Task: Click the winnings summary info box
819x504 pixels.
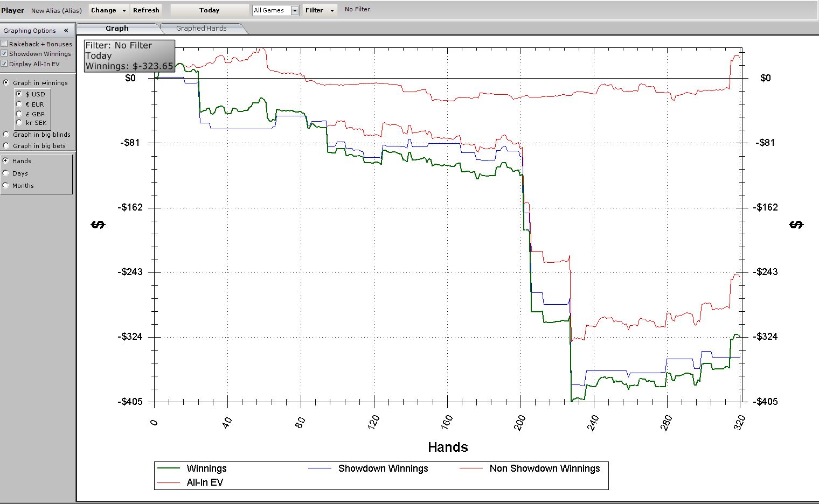Action: (129, 56)
